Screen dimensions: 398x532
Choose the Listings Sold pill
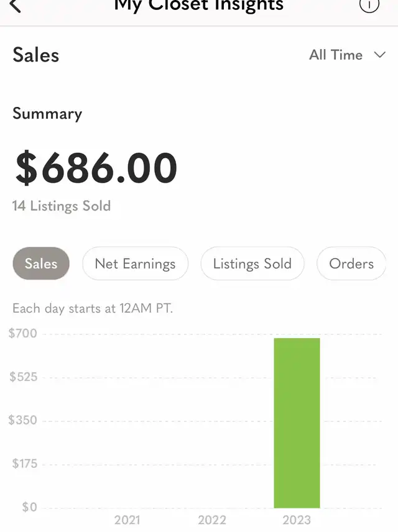[252, 264]
